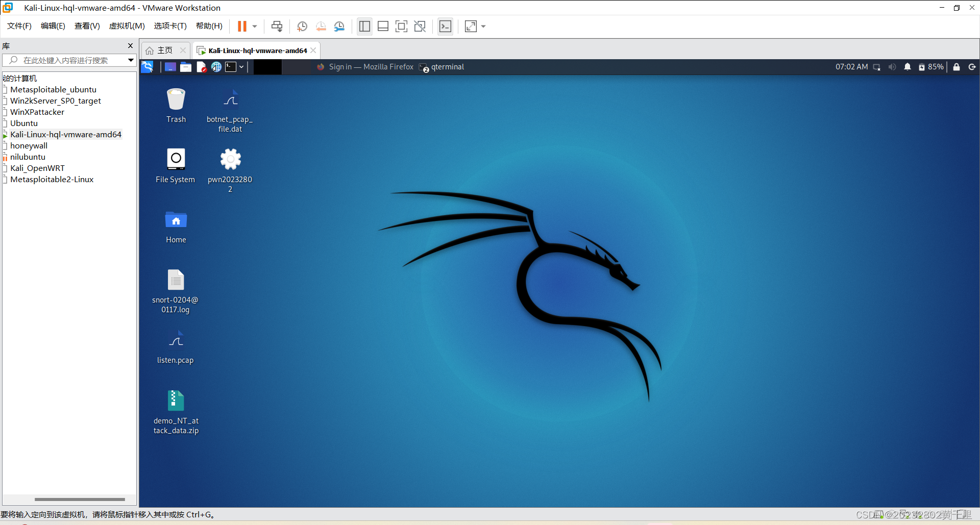Enter full screen mode
This screenshot has width=980, height=525.
(x=402, y=26)
